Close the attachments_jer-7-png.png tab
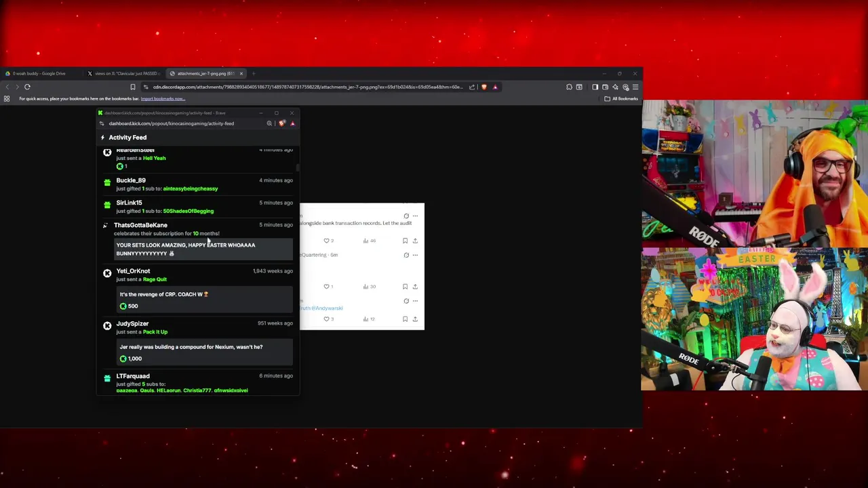The image size is (868, 488). (x=241, y=73)
